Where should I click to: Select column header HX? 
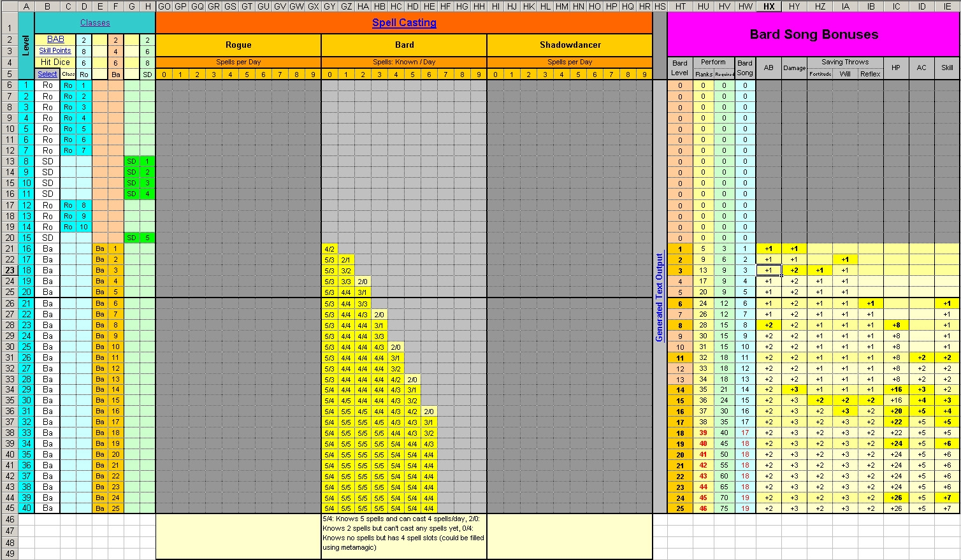point(769,6)
